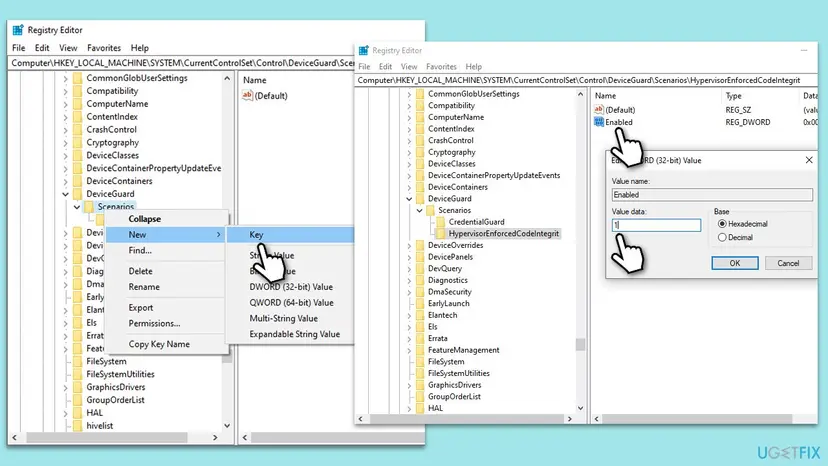Viewport: 828px width, 466px height.
Task: Click the (Default) string icon in left window
Action: [247, 96]
